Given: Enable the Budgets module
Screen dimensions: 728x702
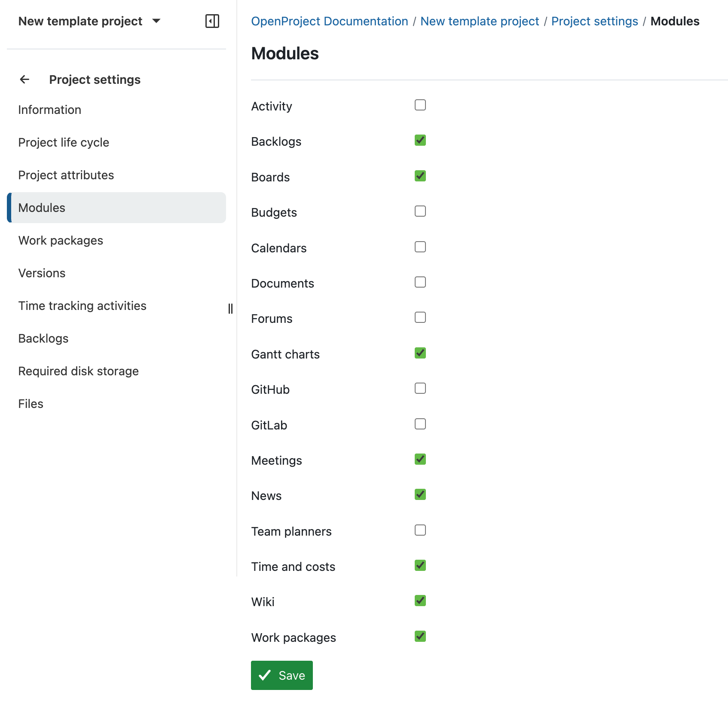Looking at the screenshot, I should coord(420,211).
